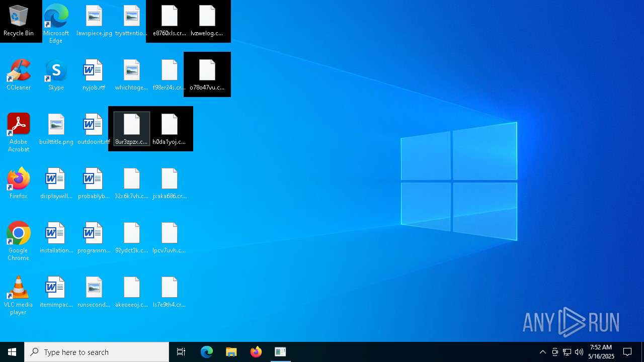
Task: Select the programm... Word document
Action: pyautogui.click(x=94, y=238)
